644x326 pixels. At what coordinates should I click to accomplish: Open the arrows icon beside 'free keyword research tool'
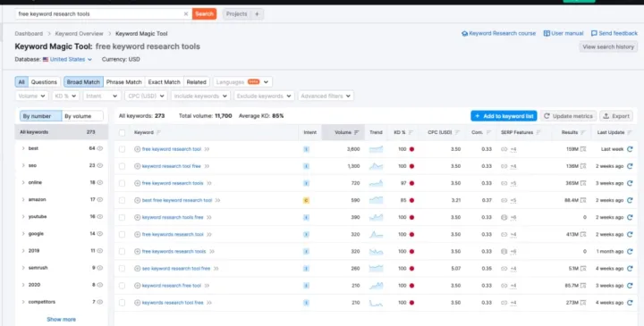point(207,149)
